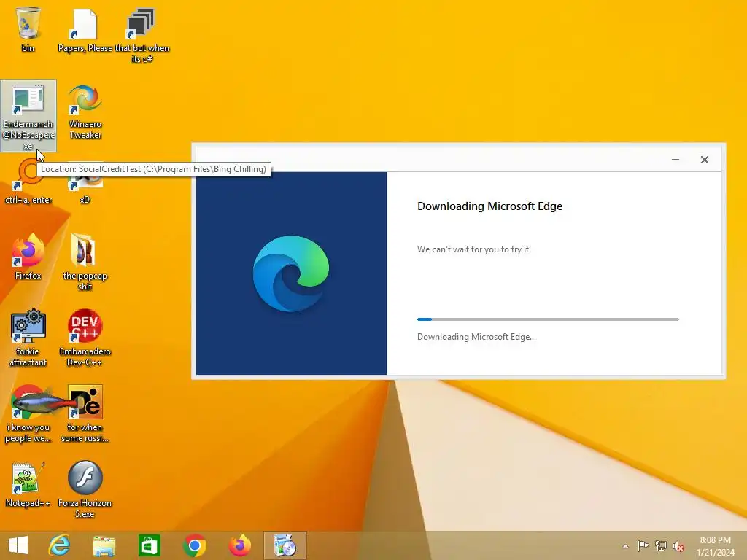Close the Edge installer window
Screen dimensions: 747x560
pyautogui.click(x=705, y=160)
